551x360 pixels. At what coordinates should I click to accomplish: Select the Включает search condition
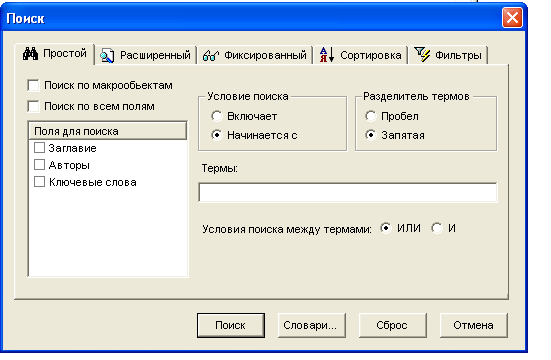click(217, 116)
